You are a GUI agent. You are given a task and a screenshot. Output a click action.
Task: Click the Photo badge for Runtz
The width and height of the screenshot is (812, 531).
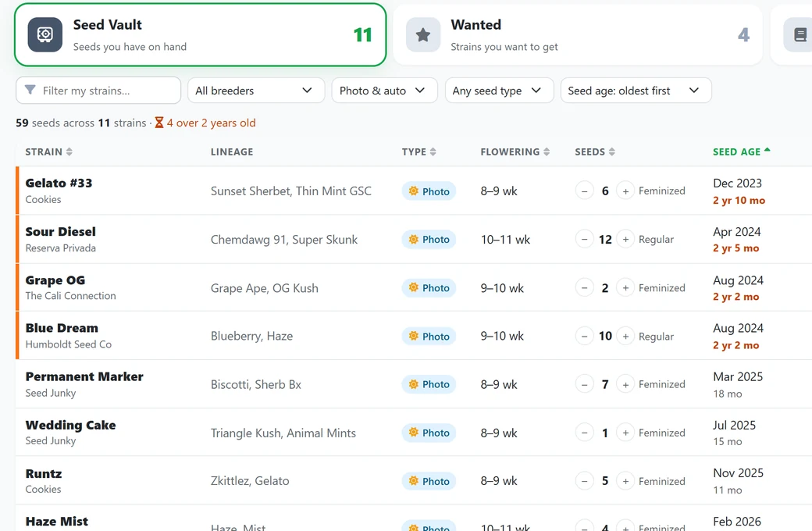point(429,481)
